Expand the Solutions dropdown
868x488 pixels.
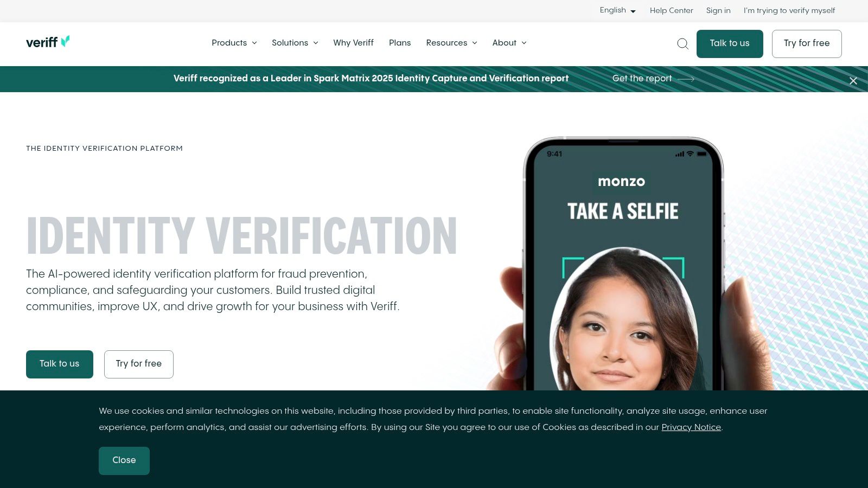point(295,43)
